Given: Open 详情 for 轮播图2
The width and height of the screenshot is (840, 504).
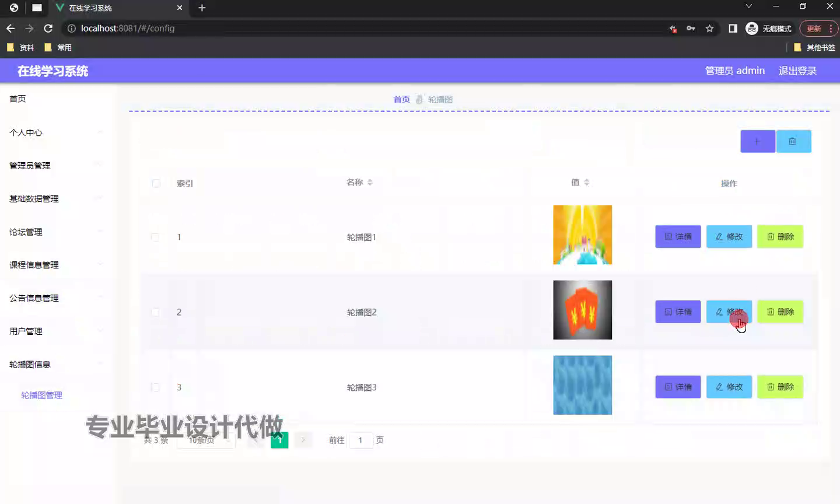Looking at the screenshot, I should (678, 312).
